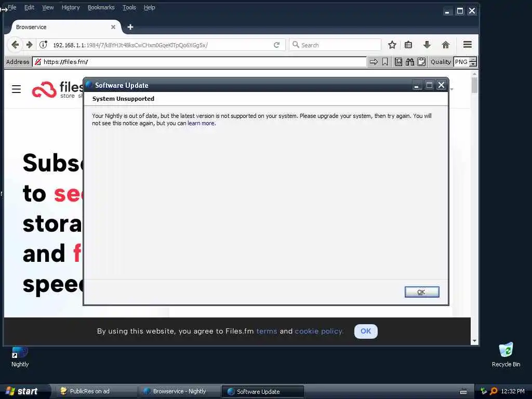This screenshot has width=532, height=399.
Task: Open the Downloads arrow icon
Action: [x=427, y=45]
